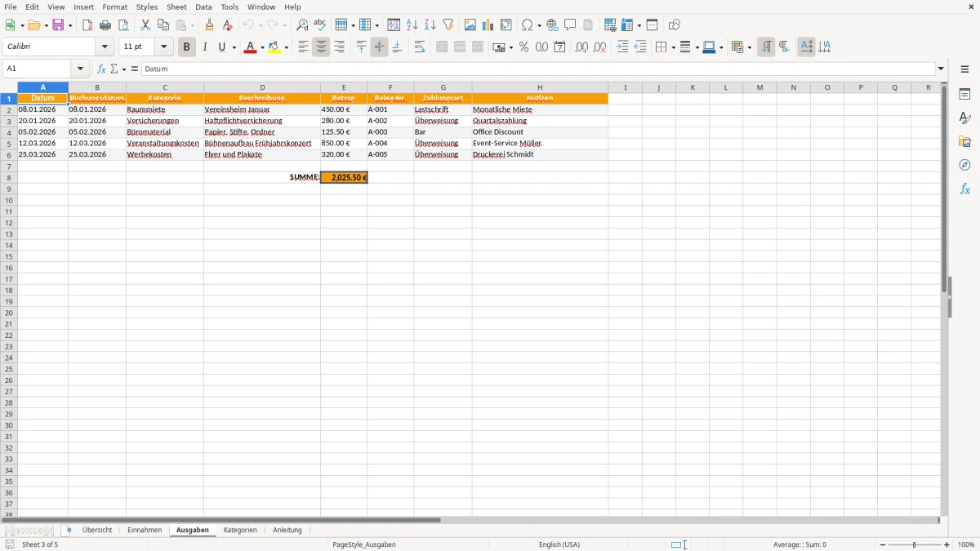The width and height of the screenshot is (980, 551).
Task: Add a decimal place
Action: 581,47
